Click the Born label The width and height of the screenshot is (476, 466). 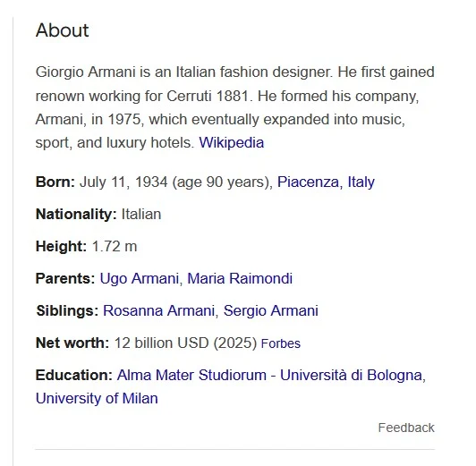click(55, 182)
